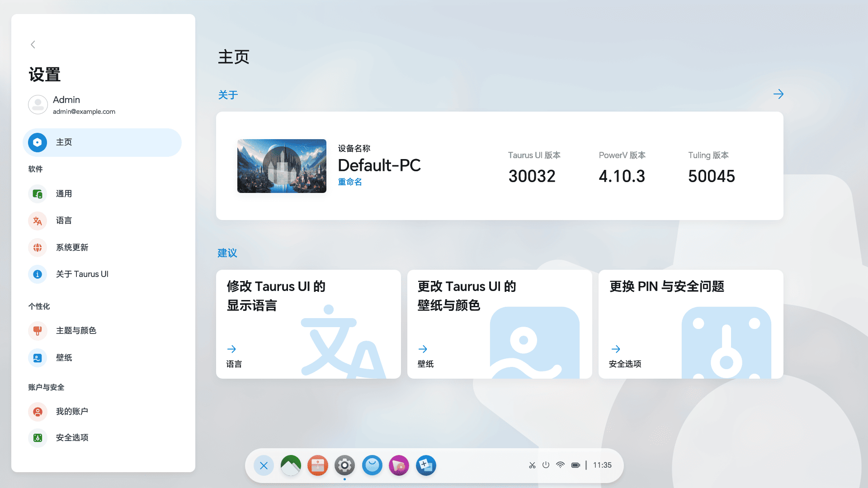Open 关于 Taurus UI page

click(82, 274)
